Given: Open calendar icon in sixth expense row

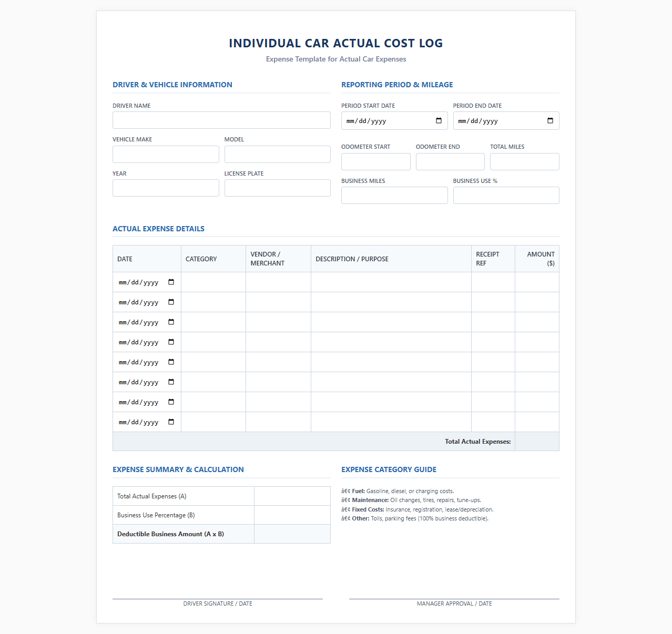Looking at the screenshot, I should [x=171, y=382].
